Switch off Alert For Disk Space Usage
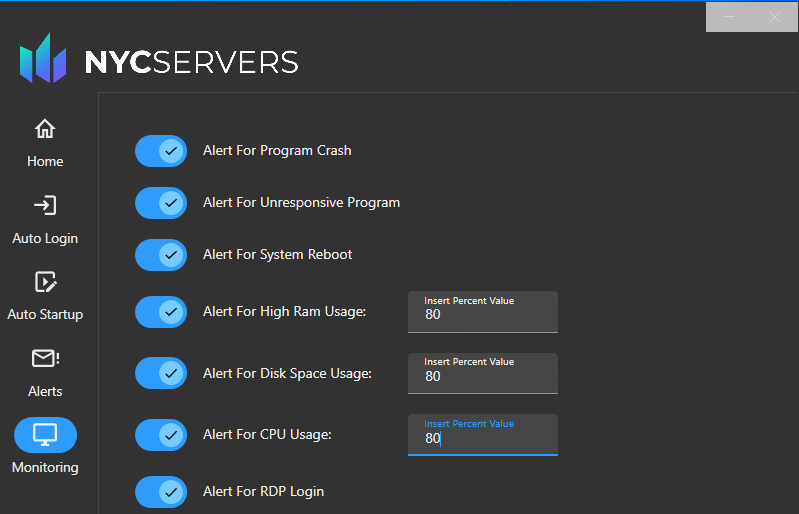Viewport: 799px width, 514px height. tap(161, 374)
